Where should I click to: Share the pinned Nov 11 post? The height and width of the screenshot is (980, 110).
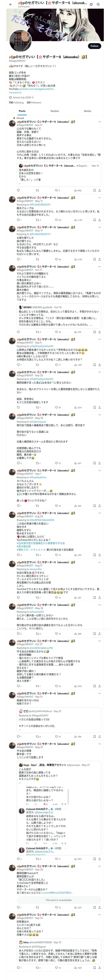point(99,190)
